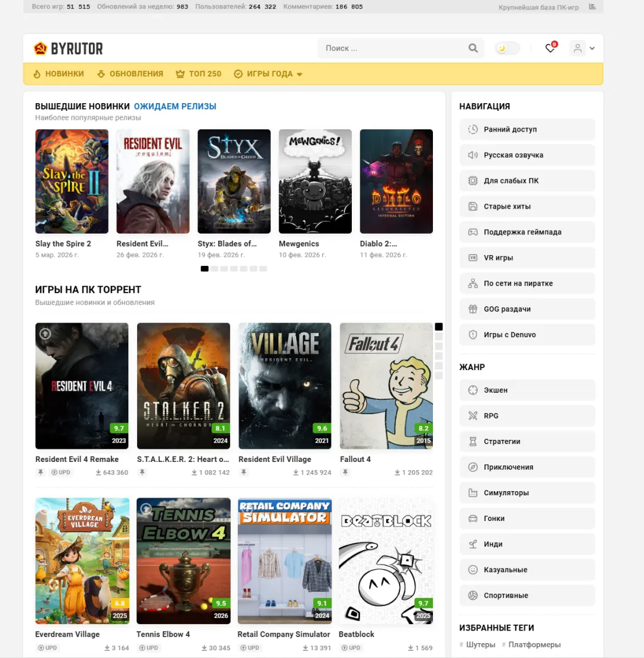Expand the user account dropdown arrow

pos(592,48)
